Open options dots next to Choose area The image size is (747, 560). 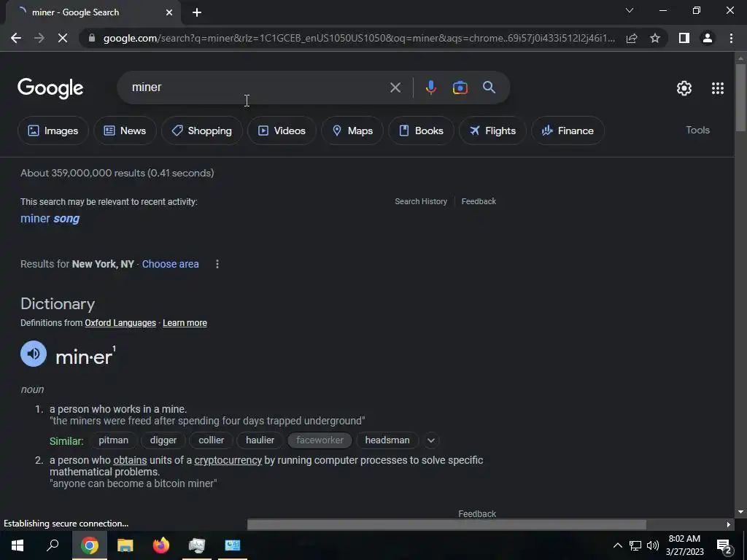tap(217, 264)
